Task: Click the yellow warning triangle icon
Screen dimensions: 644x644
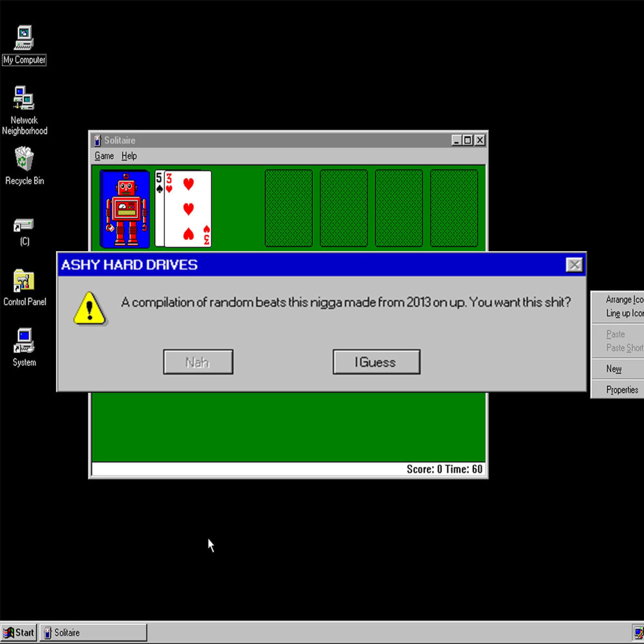Action: [89, 308]
